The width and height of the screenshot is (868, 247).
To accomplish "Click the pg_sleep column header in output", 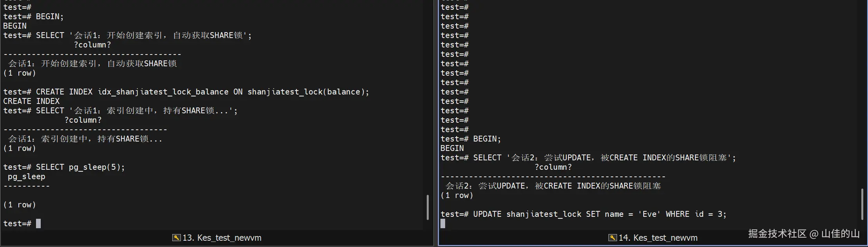I will (x=27, y=176).
